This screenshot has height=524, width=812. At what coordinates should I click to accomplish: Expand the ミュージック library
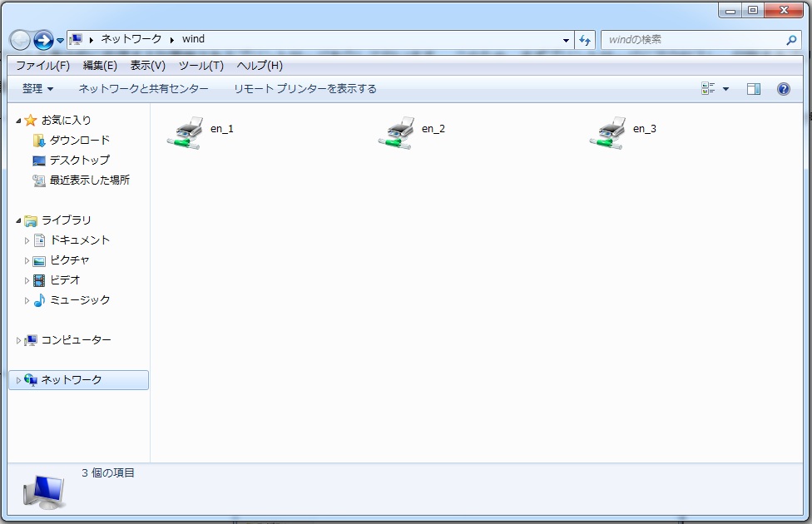(27, 300)
